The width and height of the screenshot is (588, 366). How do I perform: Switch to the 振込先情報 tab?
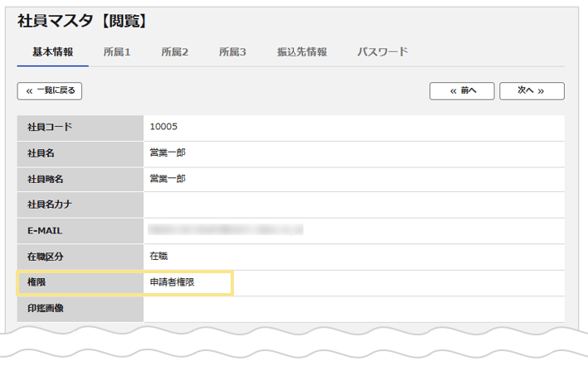click(301, 52)
